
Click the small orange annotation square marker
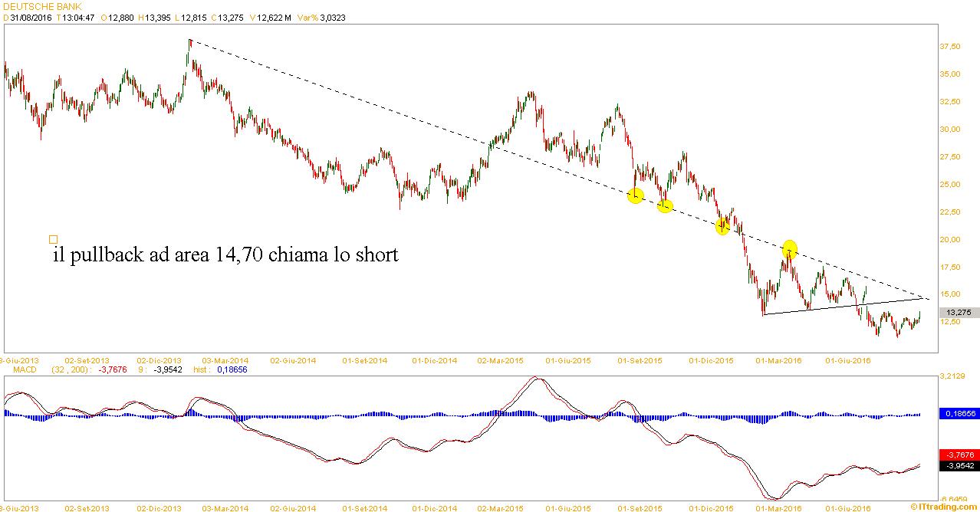[x=53, y=239]
